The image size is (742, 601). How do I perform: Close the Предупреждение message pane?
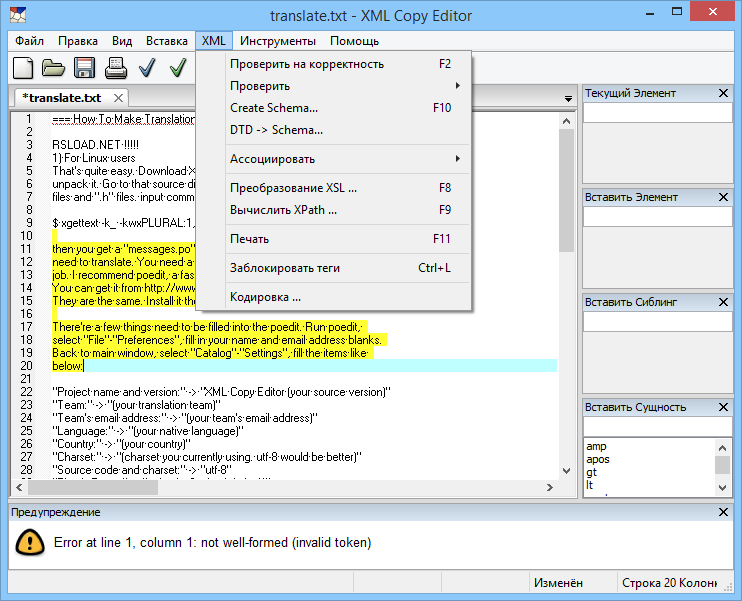(x=723, y=512)
